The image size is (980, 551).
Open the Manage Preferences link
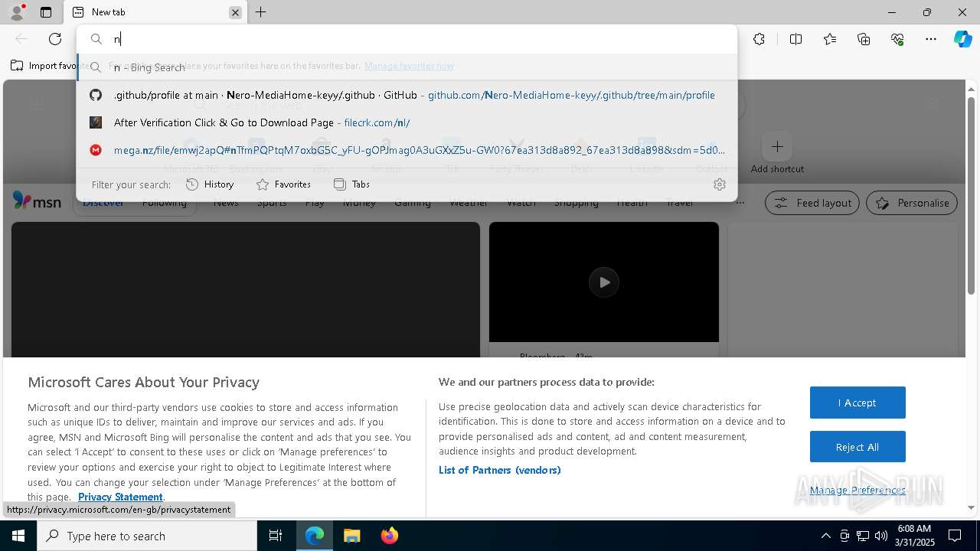click(857, 490)
